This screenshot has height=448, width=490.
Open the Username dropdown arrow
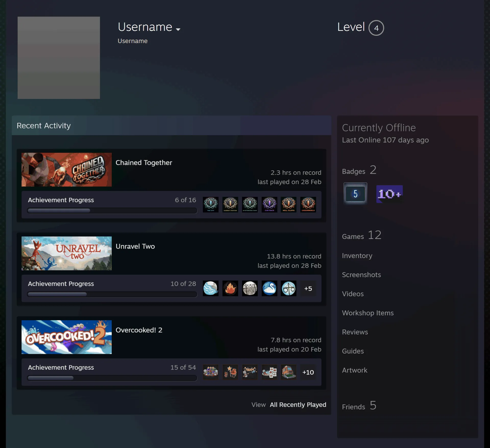pyautogui.click(x=178, y=29)
